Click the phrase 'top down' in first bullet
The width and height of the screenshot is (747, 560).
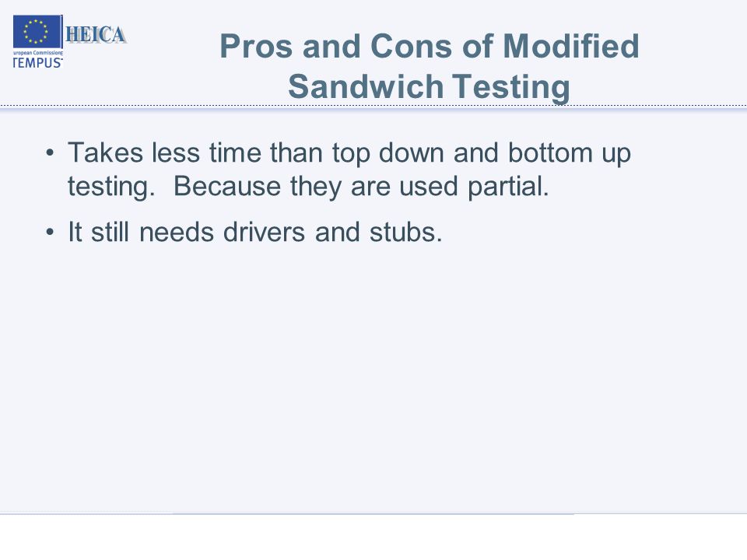(x=388, y=153)
